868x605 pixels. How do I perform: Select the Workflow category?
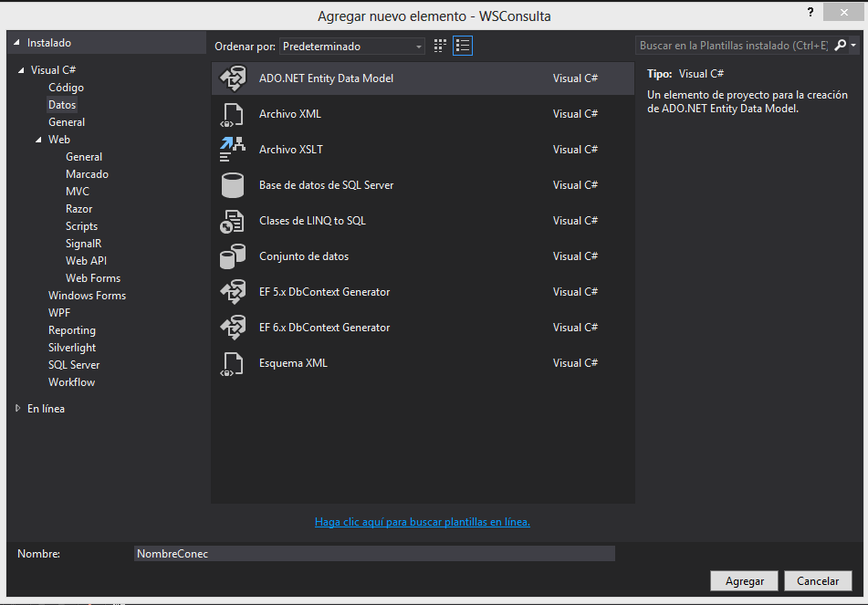[x=71, y=382]
